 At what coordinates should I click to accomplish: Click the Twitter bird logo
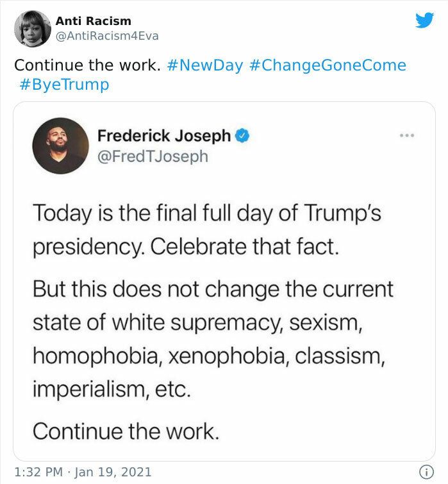(x=424, y=20)
